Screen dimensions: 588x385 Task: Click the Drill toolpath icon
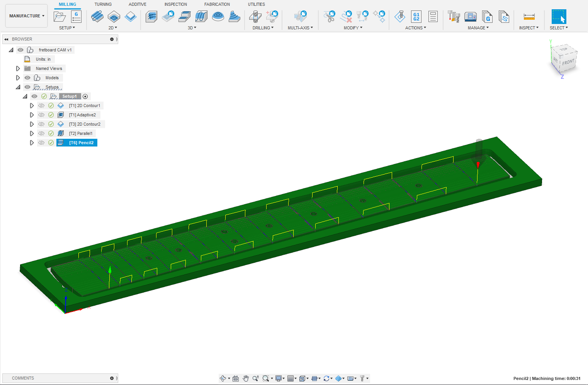click(x=255, y=17)
